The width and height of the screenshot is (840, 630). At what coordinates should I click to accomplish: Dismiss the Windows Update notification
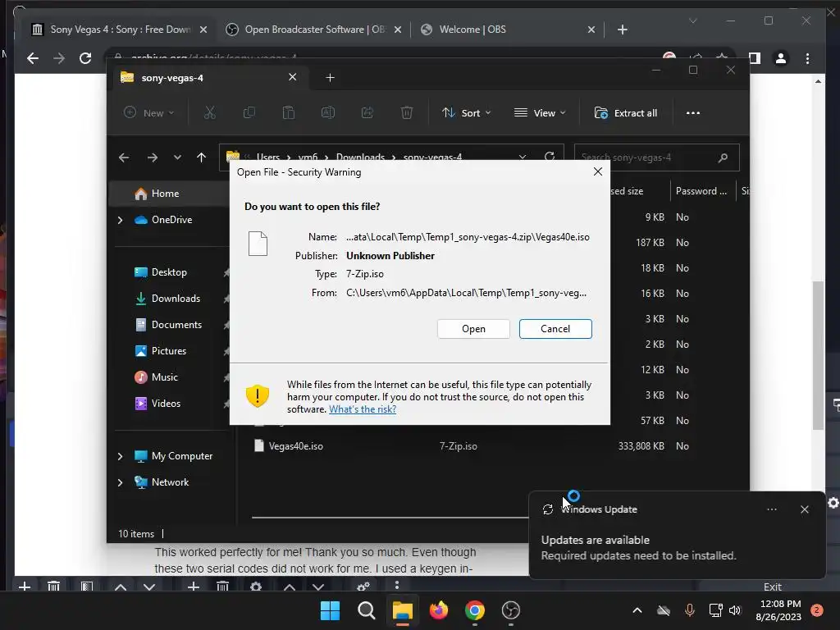click(805, 509)
